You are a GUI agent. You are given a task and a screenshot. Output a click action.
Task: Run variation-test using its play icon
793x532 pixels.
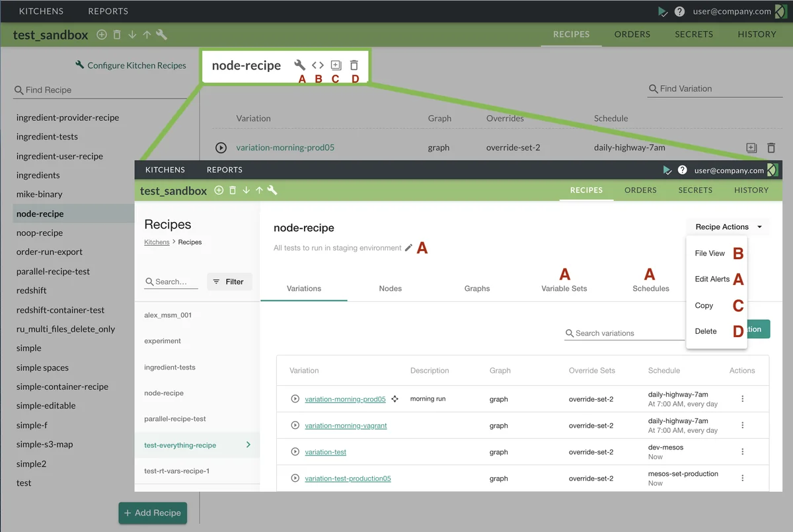click(295, 452)
